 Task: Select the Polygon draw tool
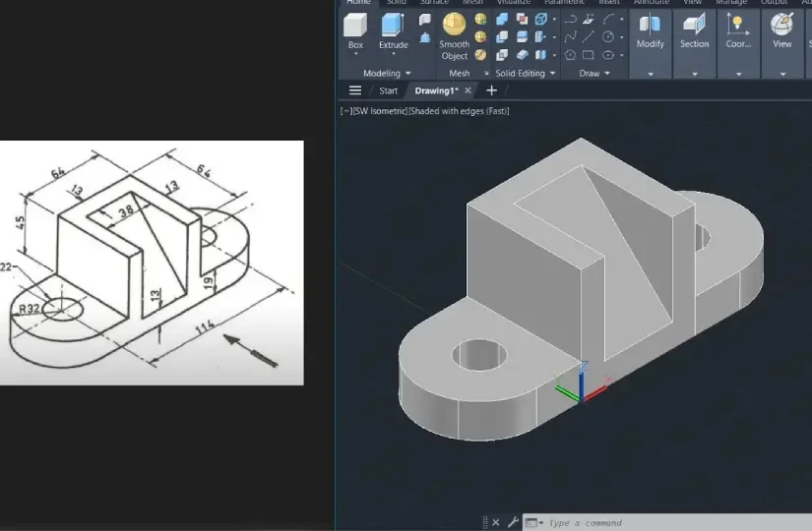(x=570, y=54)
